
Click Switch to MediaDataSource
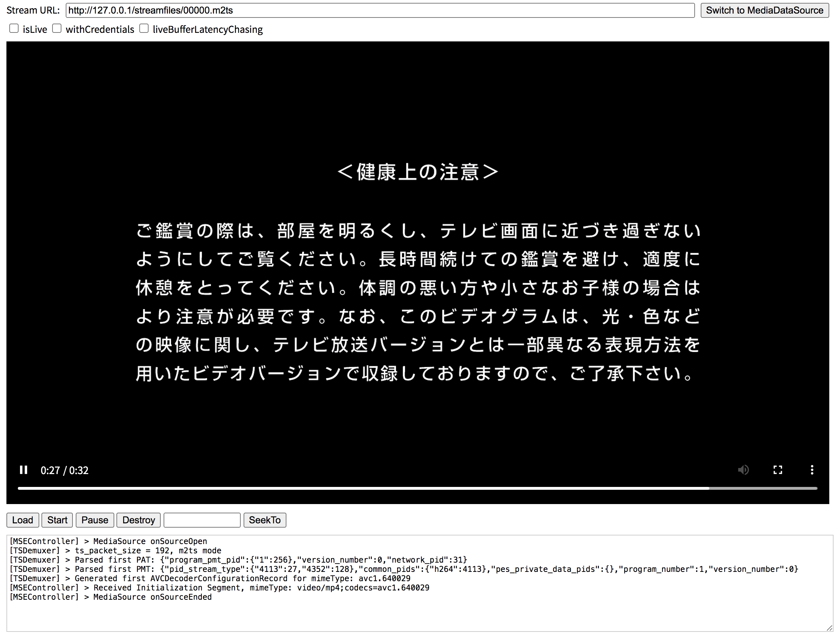pyautogui.click(x=765, y=10)
